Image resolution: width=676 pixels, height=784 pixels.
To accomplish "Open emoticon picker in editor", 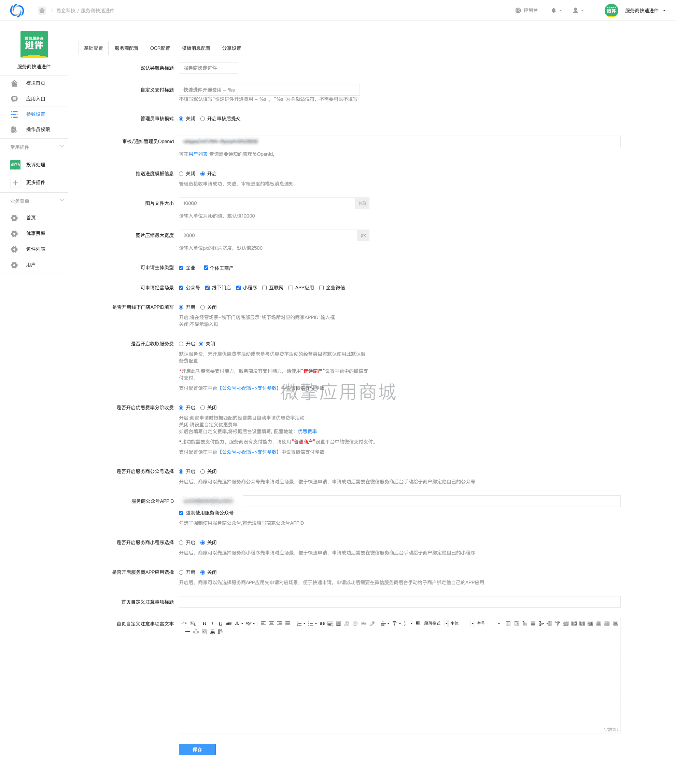I will tap(355, 623).
